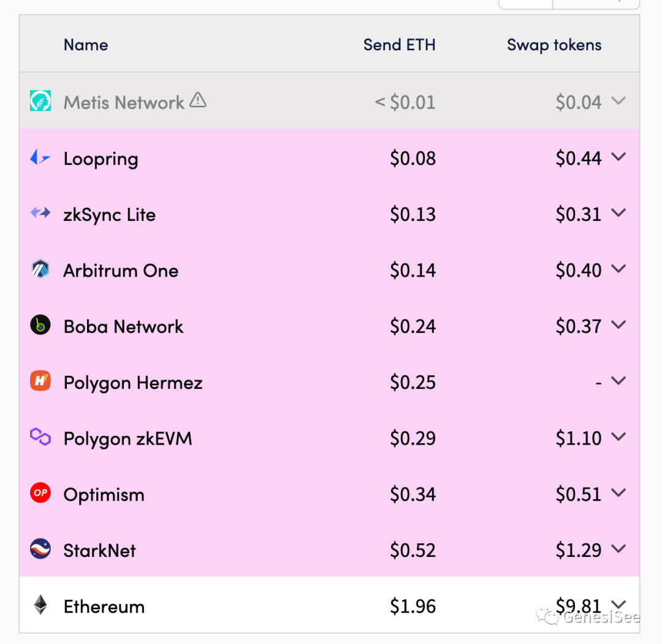This screenshot has height=644, width=662.
Task: Sort by the Swap tokens column header
Action: point(554,45)
